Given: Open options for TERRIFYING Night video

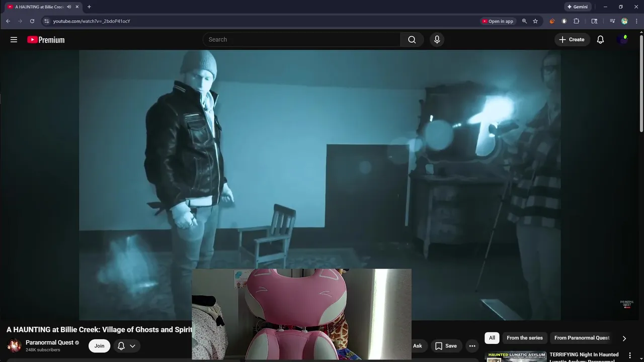Looking at the screenshot, I should tap(629, 355).
